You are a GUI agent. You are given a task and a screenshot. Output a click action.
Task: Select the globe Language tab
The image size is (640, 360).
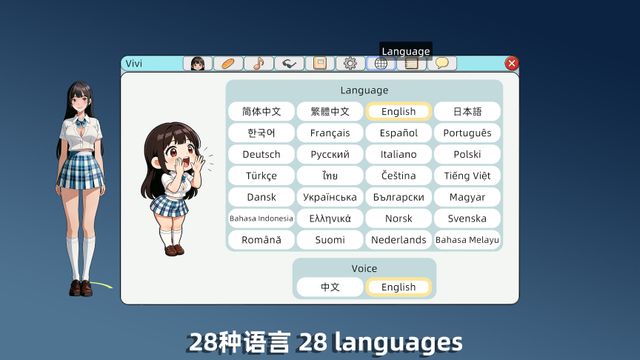click(380, 63)
